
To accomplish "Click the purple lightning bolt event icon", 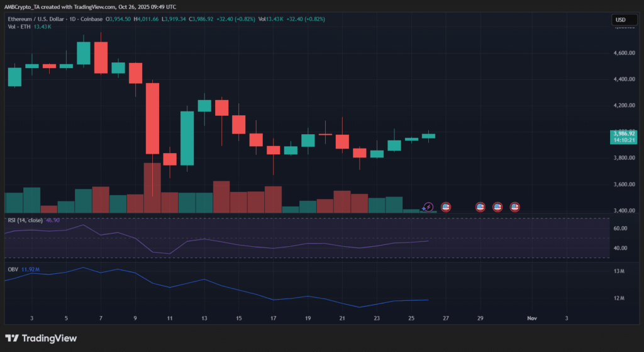I will pos(428,207).
